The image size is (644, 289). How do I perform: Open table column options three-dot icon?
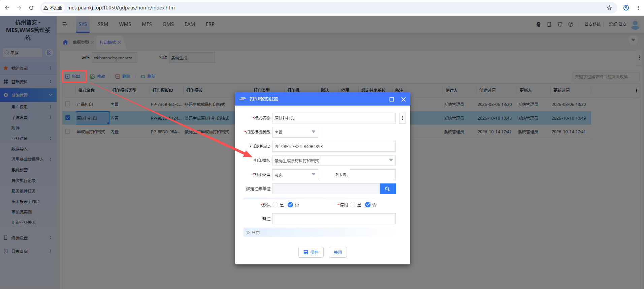coord(636,90)
